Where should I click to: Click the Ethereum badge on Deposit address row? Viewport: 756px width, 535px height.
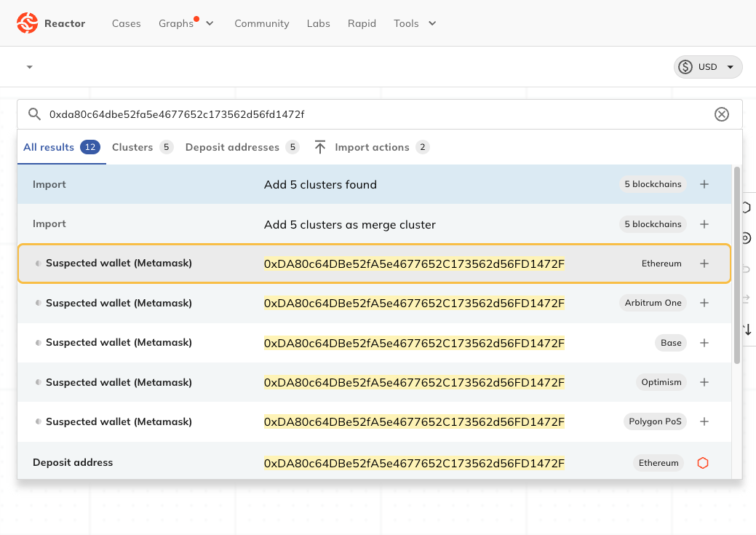click(658, 463)
